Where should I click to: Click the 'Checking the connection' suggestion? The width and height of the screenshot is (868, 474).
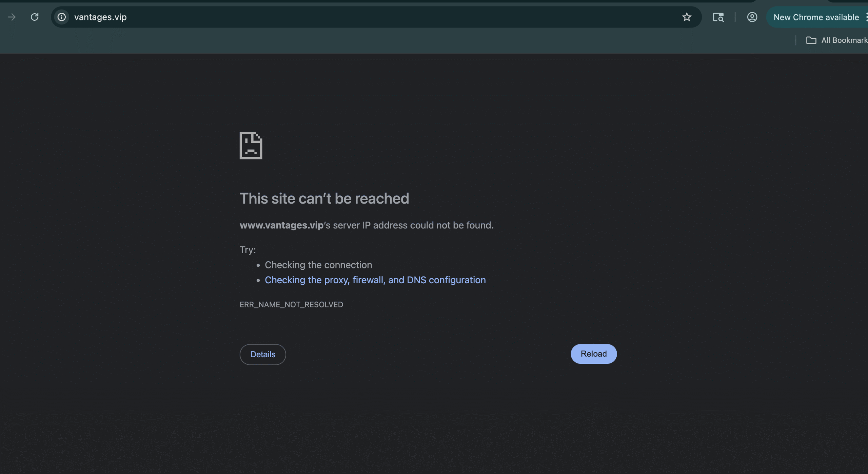coord(318,265)
